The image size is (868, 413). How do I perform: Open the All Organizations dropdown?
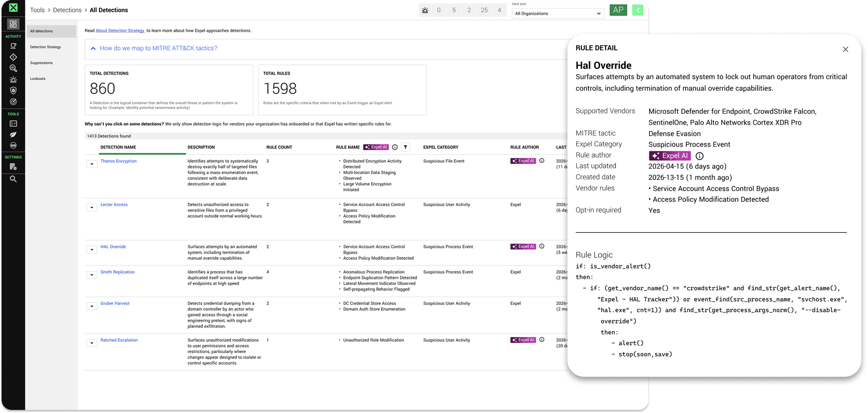click(558, 13)
